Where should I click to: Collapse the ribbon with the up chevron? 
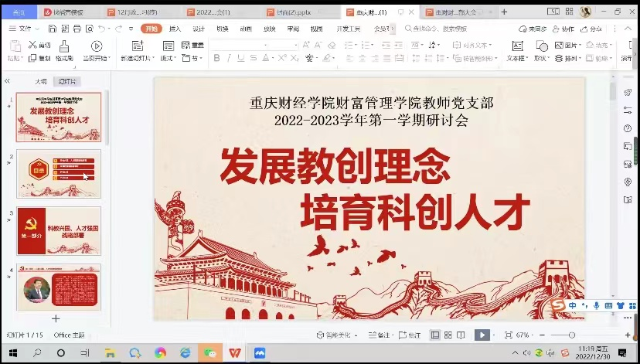628,29
